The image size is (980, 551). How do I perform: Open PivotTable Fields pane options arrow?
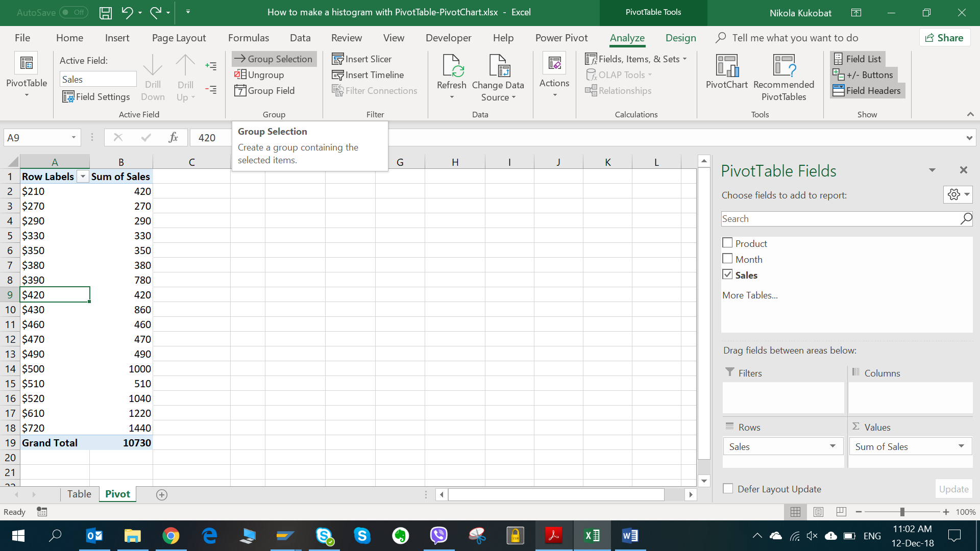coord(932,170)
